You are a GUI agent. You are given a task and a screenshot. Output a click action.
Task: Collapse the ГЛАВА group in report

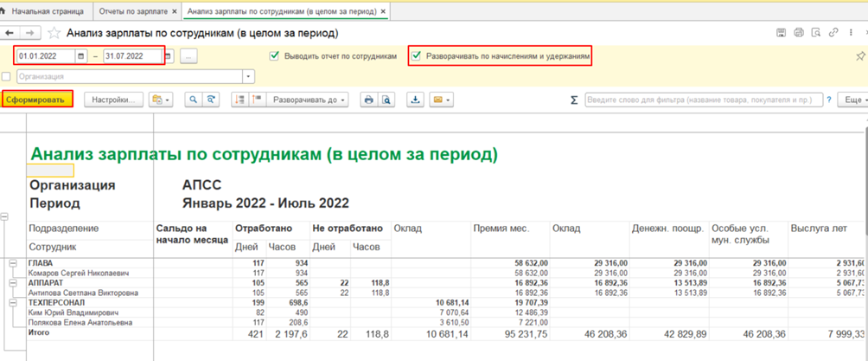[13, 262]
